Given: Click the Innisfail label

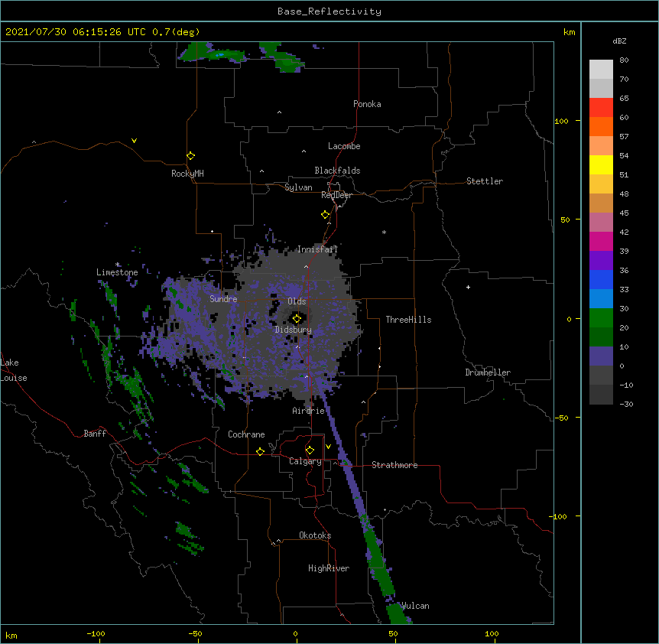Looking at the screenshot, I should click(x=317, y=249).
